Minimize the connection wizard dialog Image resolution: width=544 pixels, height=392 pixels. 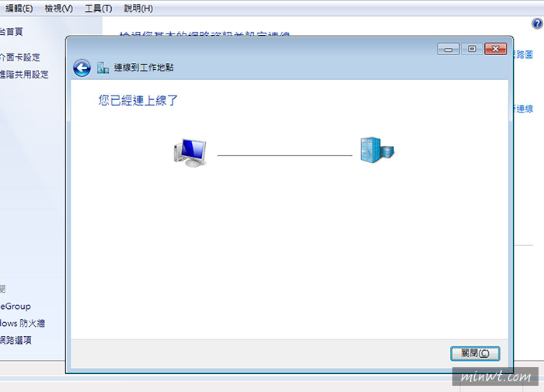pyautogui.click(x=448, y=49)
